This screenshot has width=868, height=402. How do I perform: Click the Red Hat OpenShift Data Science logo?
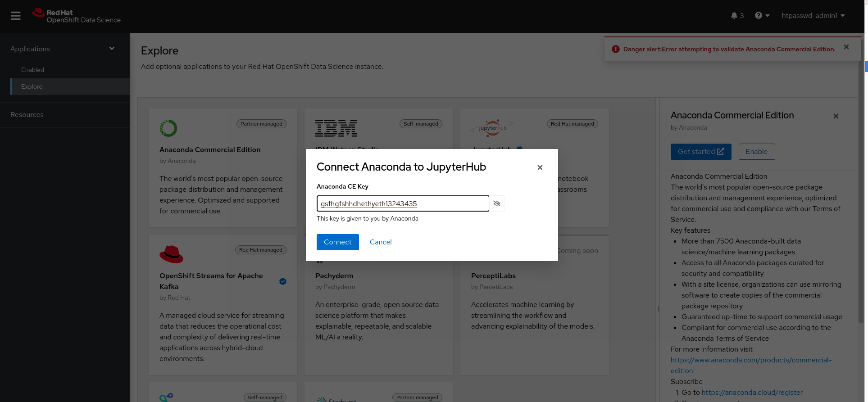(77, 16)
